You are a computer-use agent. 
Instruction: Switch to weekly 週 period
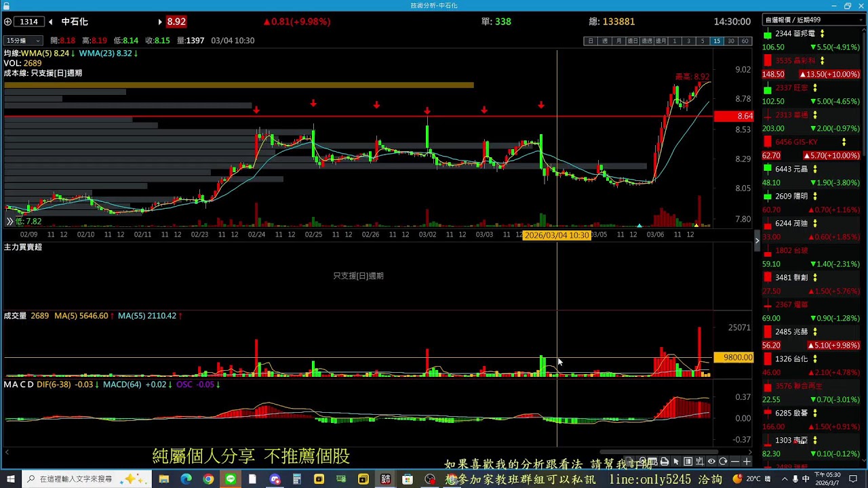coord(604,41)
